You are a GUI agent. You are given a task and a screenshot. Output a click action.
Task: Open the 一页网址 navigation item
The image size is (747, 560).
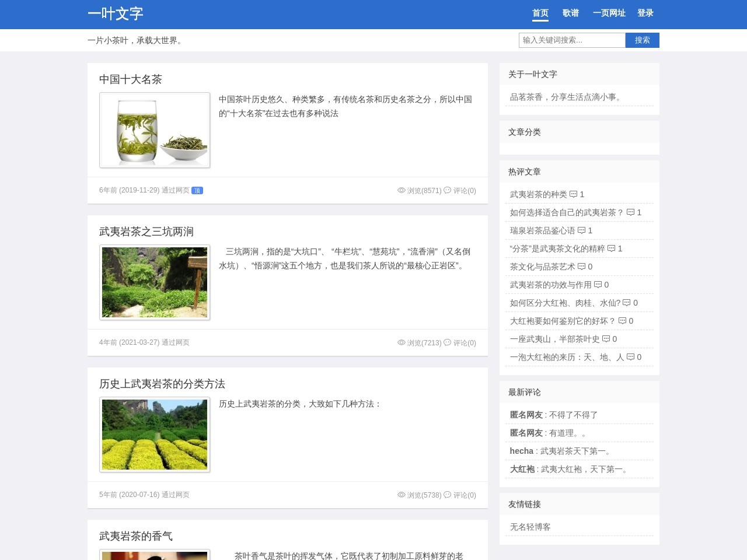(x=609, y=12)
